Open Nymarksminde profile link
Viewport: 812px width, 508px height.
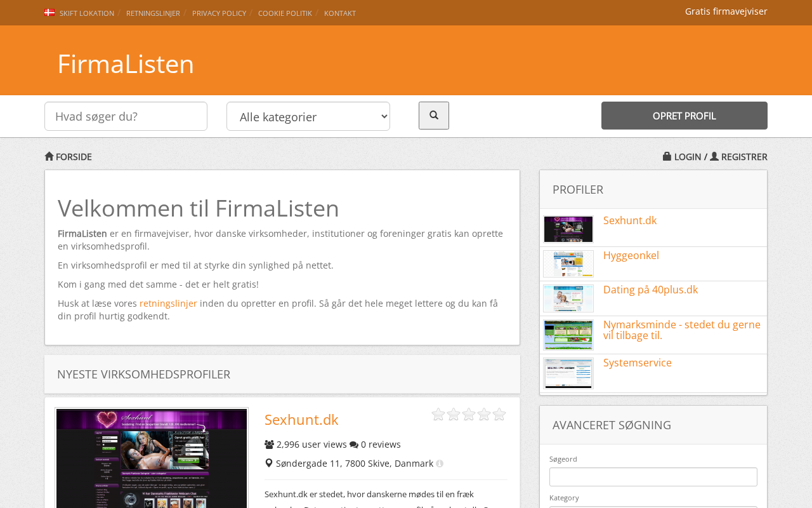[x=682, y=330]
